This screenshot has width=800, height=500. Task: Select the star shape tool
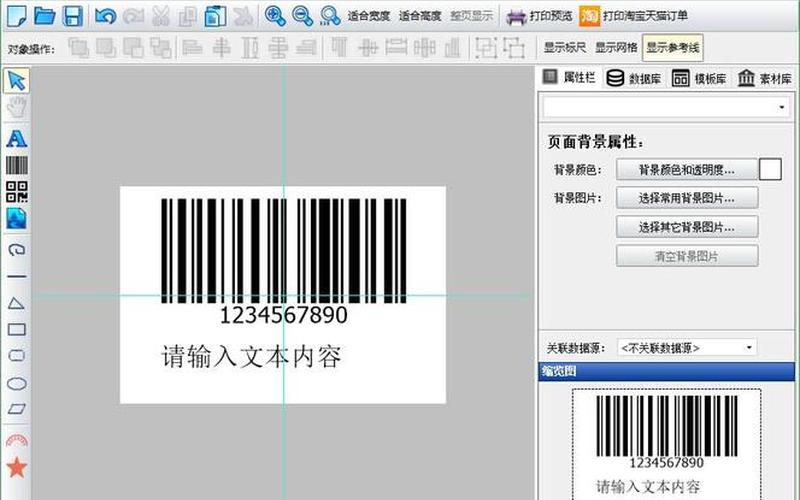coord(16,467)
